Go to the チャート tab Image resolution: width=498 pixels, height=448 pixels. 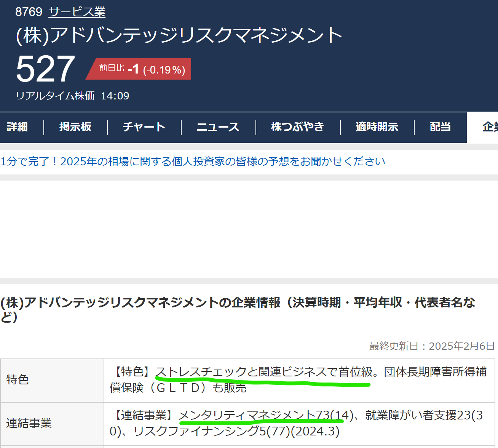click(144, 127)
